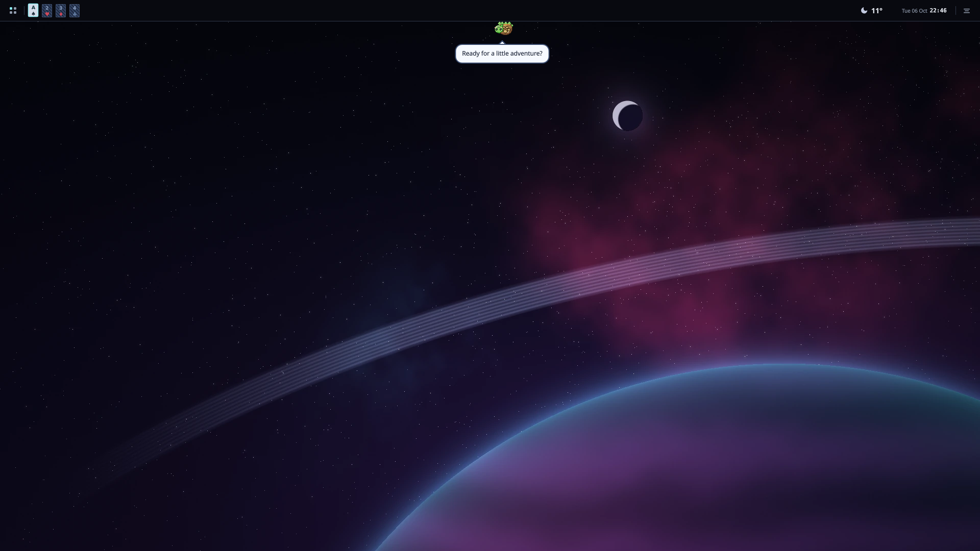Screen dimensions: 980x551
Task: Open the calendar from Tue 06 Oct date
Action: 914,11
